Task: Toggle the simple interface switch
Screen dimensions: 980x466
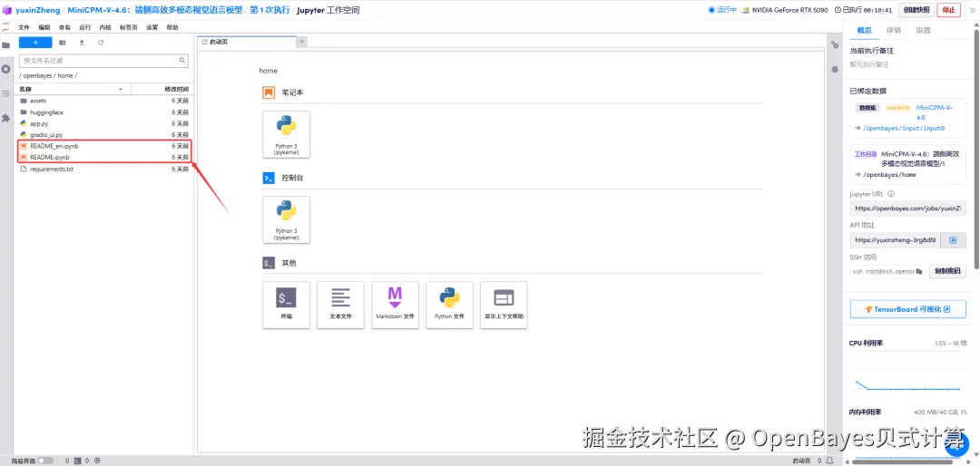Action: click(x=45, y=461)
